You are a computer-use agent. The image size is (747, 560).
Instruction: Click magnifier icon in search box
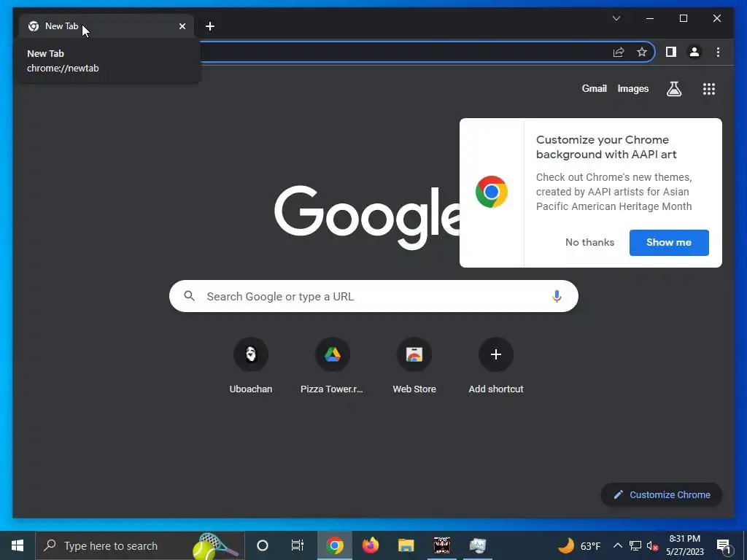189,296
